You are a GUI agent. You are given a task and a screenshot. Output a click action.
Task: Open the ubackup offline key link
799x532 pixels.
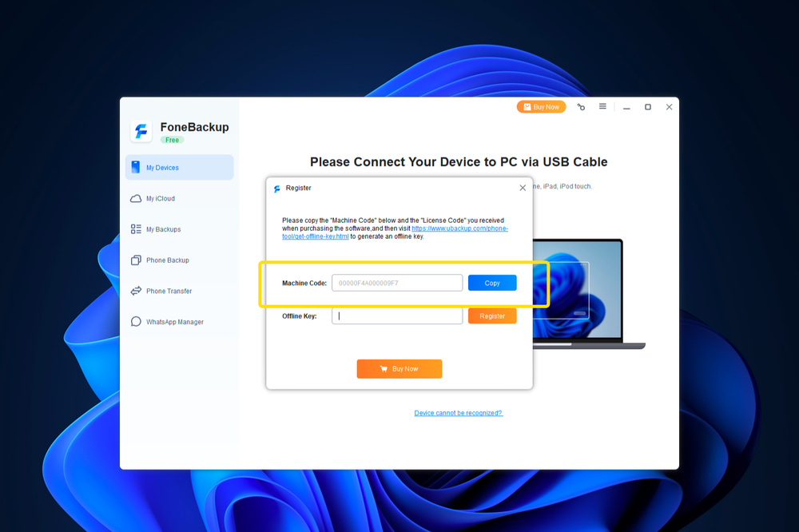395,232
